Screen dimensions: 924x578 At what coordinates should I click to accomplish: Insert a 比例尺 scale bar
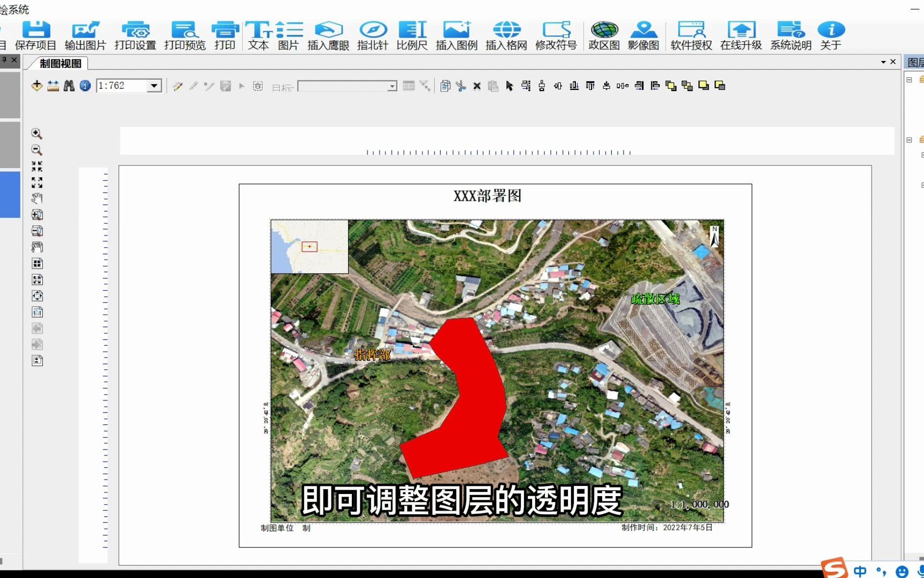412,35
